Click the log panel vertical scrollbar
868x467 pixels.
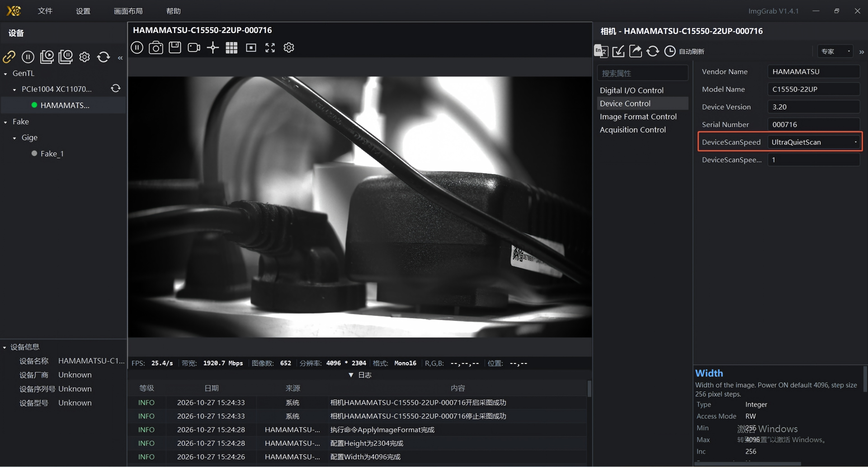589,389
